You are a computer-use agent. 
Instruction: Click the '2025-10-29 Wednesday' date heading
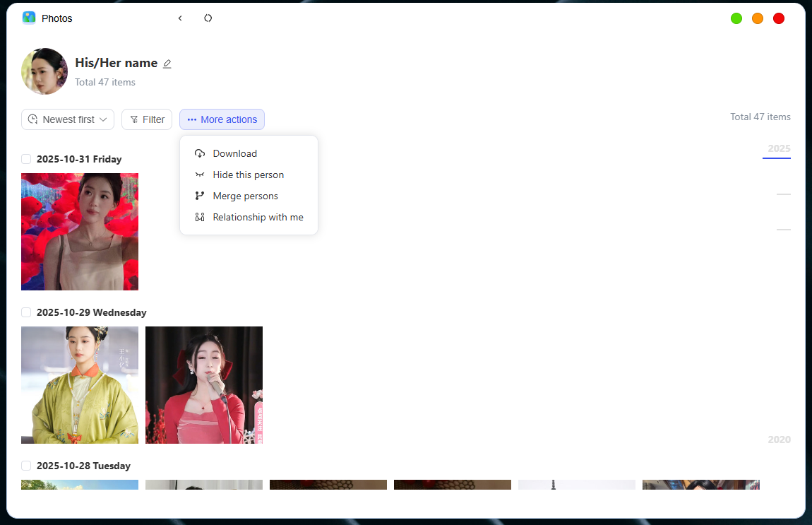tap(92, 312)
